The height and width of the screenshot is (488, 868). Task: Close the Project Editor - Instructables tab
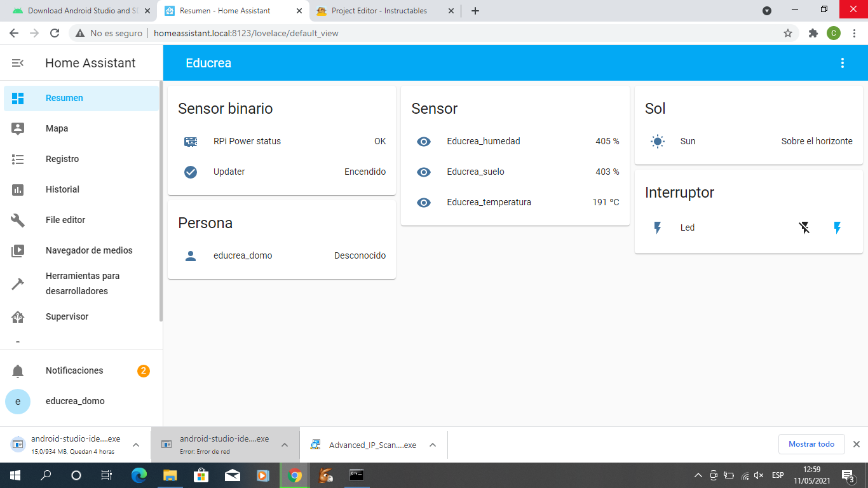tap(451, 11)
